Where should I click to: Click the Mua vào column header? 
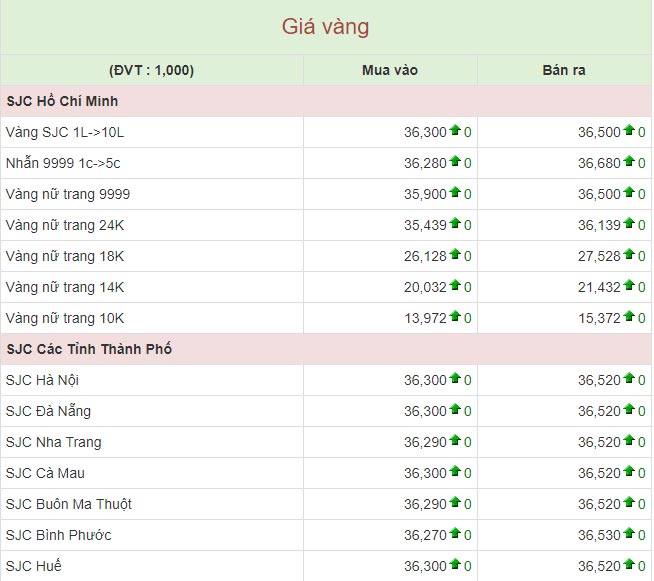390,70
